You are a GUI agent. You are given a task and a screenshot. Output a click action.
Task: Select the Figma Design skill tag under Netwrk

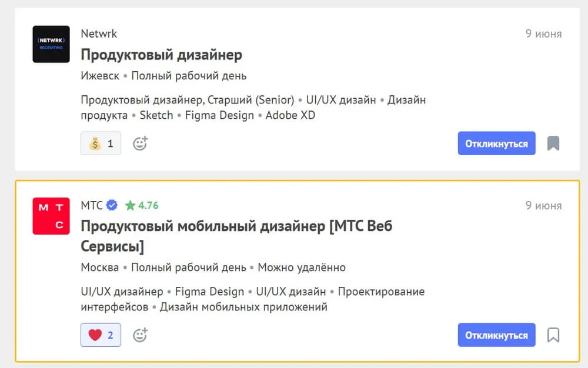pos(219,115)
